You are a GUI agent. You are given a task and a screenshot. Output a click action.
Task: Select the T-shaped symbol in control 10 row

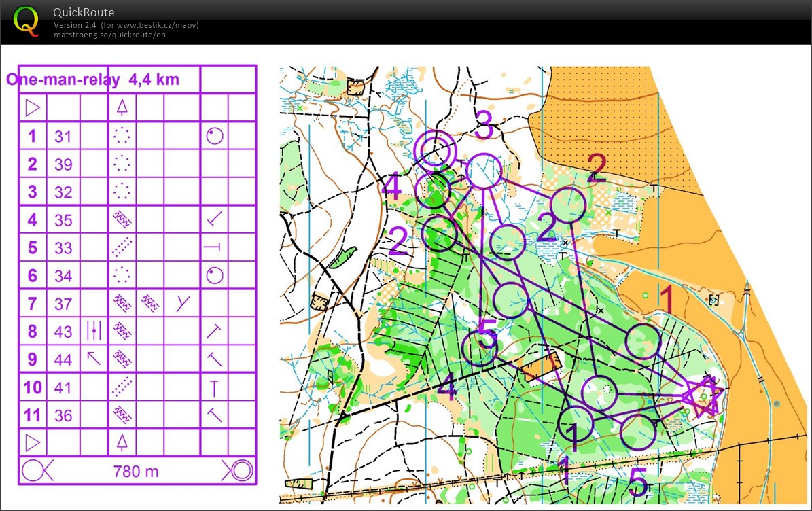click(x=215, y=387)
